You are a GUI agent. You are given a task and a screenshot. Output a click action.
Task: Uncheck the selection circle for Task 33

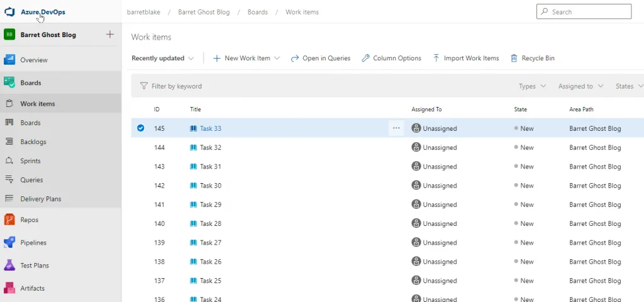point(140,128)
